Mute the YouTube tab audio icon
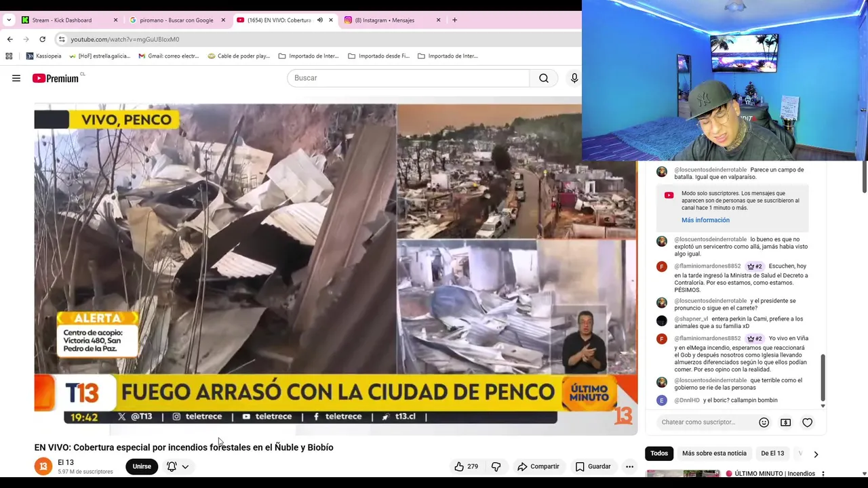Viewport: 868px width, 488px height. click(320, 20)
